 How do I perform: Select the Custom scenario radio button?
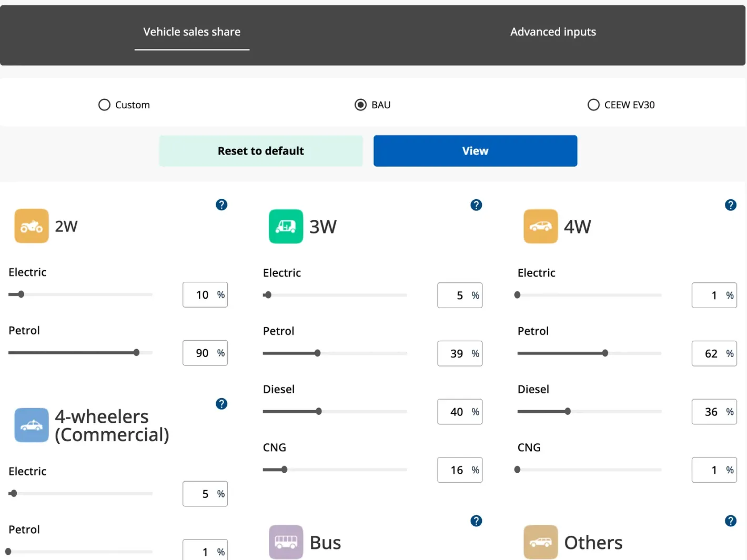[104, 105]
